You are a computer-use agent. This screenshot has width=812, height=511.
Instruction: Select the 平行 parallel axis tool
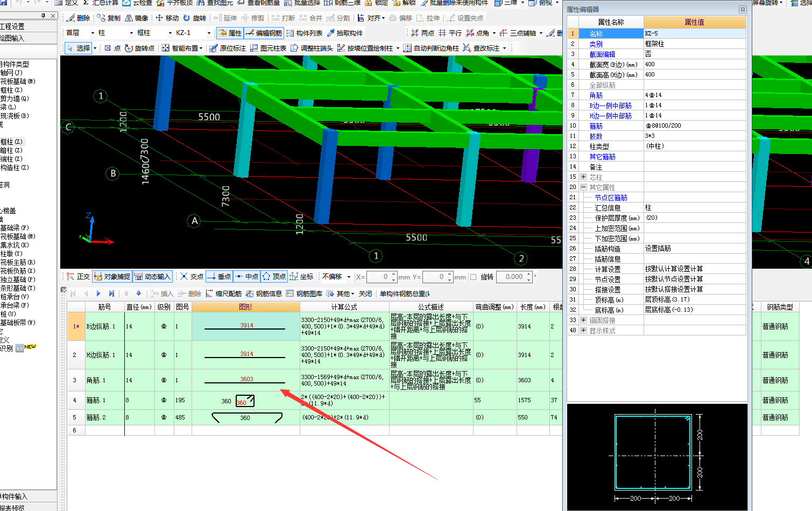(x=450, y=33)
